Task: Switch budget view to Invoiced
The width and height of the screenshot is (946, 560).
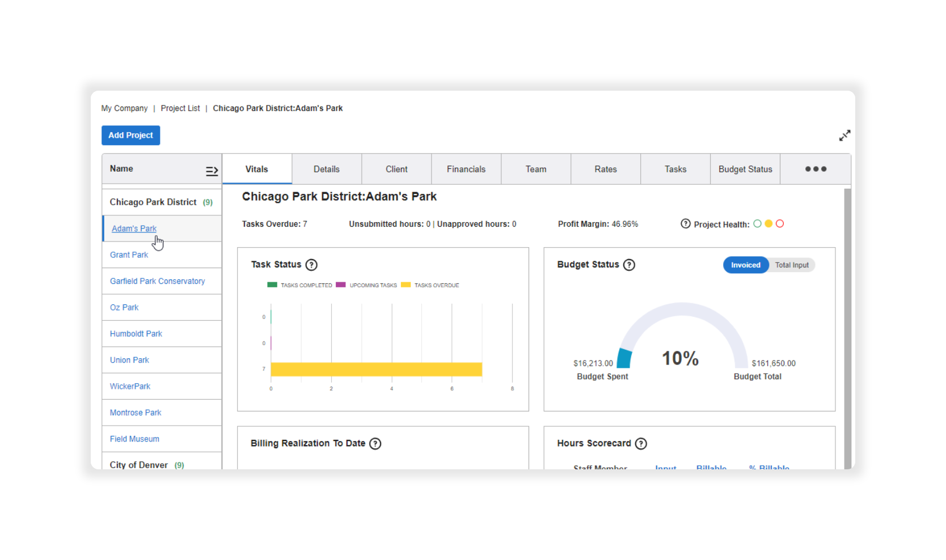Action: 745,265
